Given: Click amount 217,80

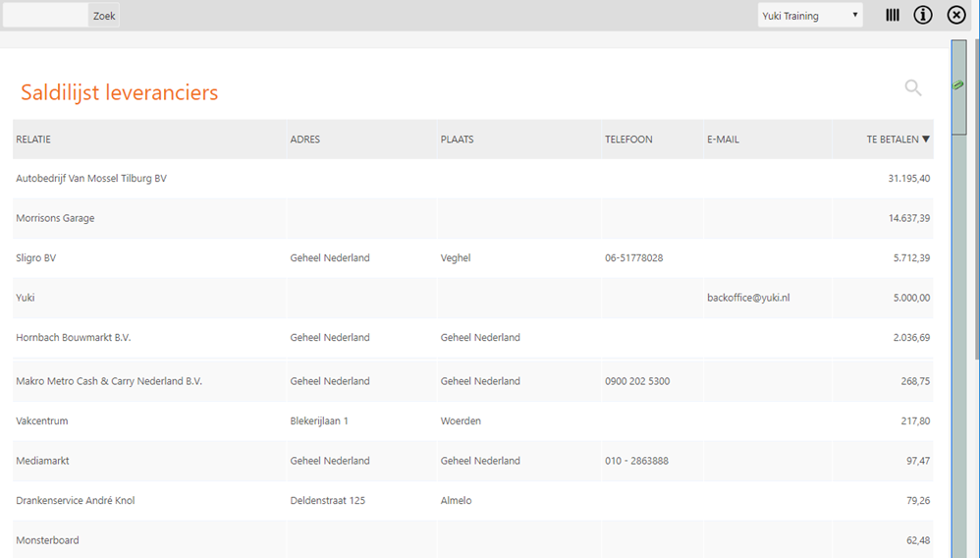Looking at the screenshot, I should [x=915, y=421].
